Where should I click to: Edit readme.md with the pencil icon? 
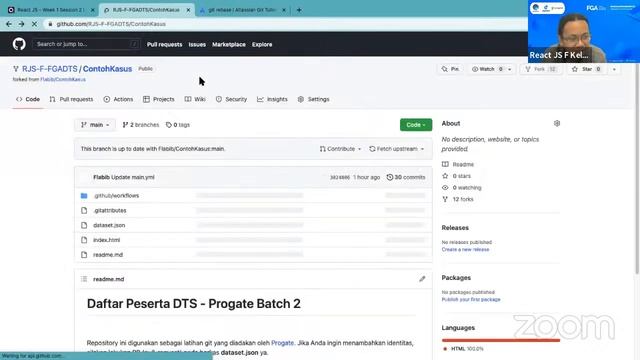[x=422, y=279]
